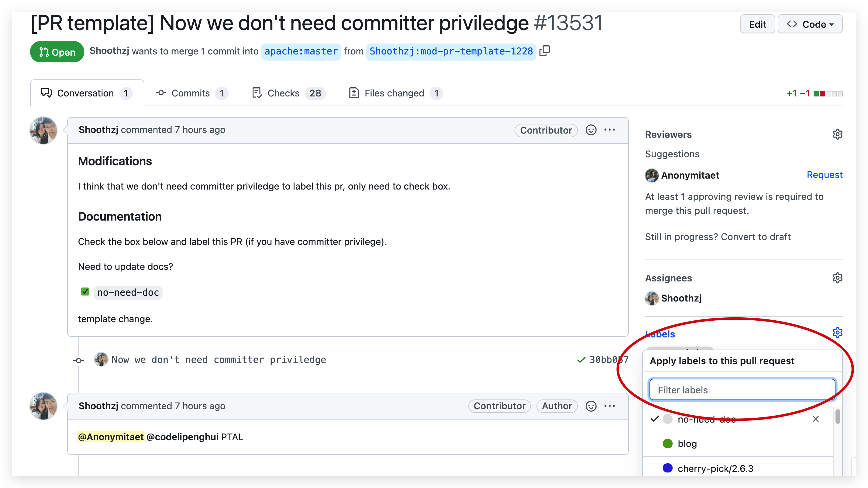868x488 pixels.
Task: Open Reviewers settings gear
Action: click(x=837, y=134)
